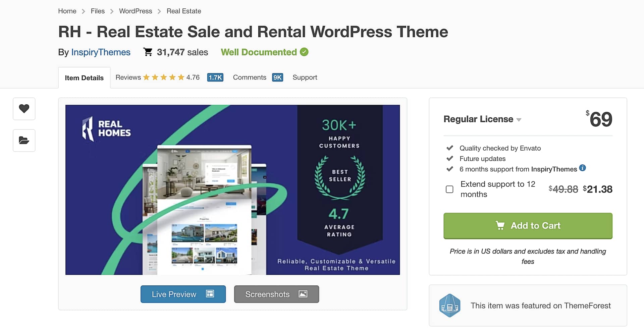Click the theme title heading
644x331 pixels.
click(253, 32)
